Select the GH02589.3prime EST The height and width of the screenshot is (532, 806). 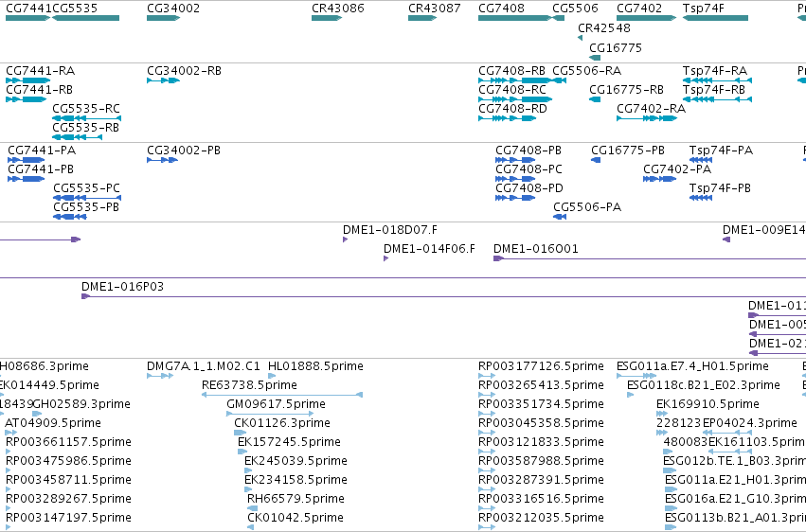pyautogui.click(x=37, y=414)
